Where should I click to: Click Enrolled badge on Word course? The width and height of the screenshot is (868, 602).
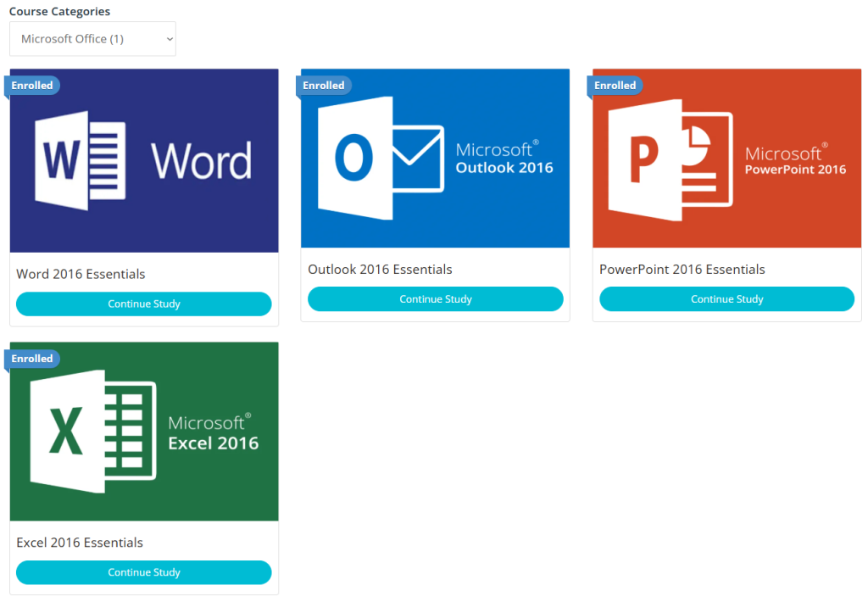[32, 86]
